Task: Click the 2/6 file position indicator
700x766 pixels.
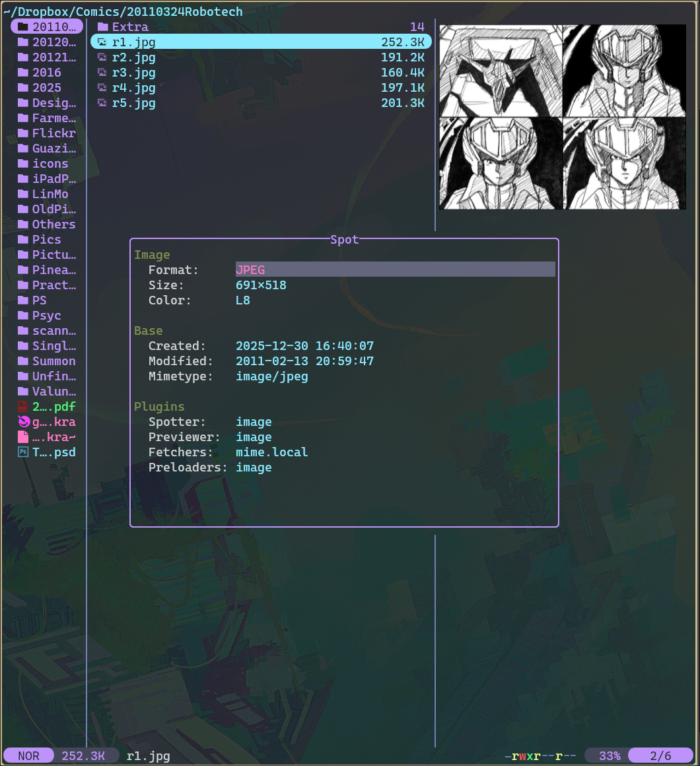Action: point(660,756)
